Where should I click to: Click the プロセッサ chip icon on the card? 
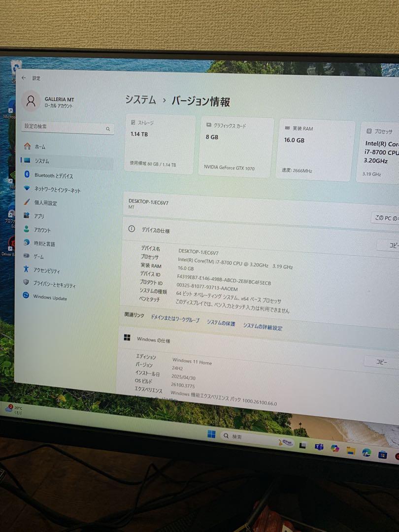(369, 131)
